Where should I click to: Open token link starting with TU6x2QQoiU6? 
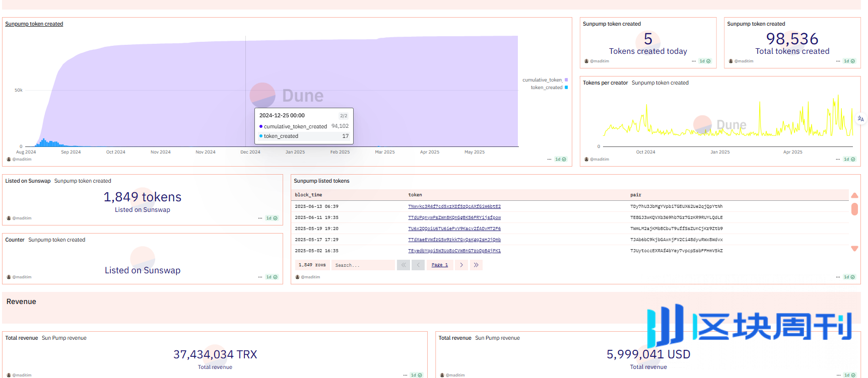point(454,229)
